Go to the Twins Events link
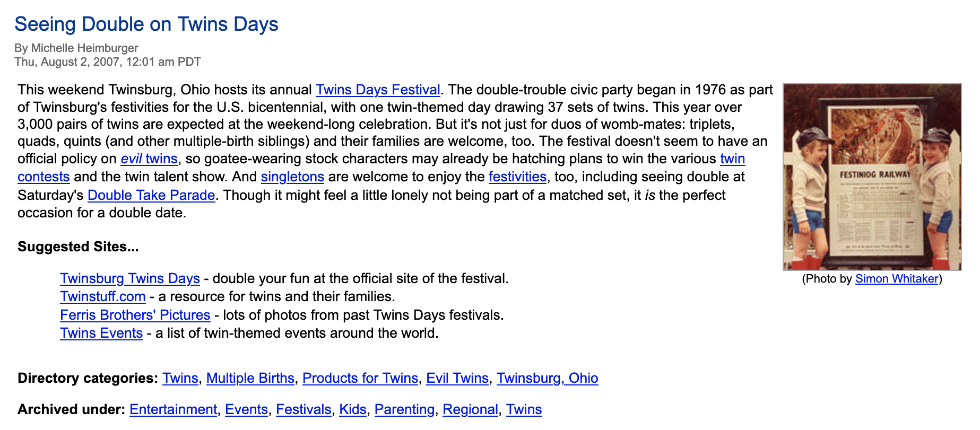The height and width of the screenshot is (430, 980). (101, 333)
